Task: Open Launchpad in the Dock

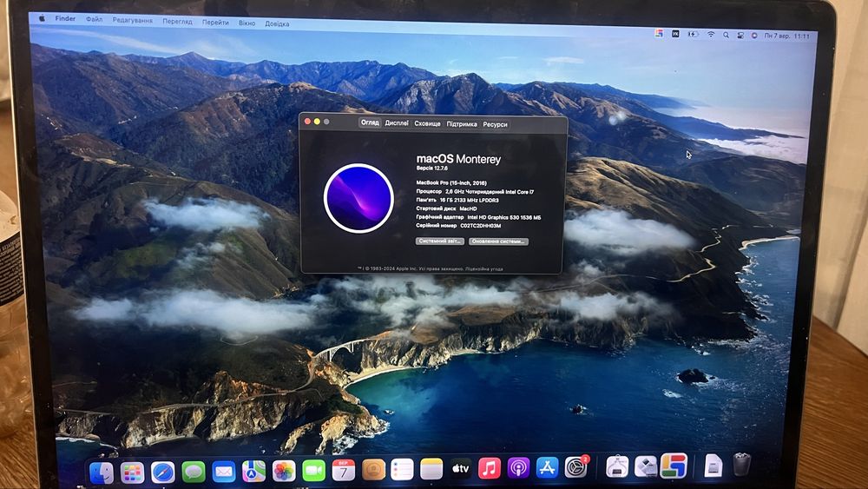Action: point(132,472)
